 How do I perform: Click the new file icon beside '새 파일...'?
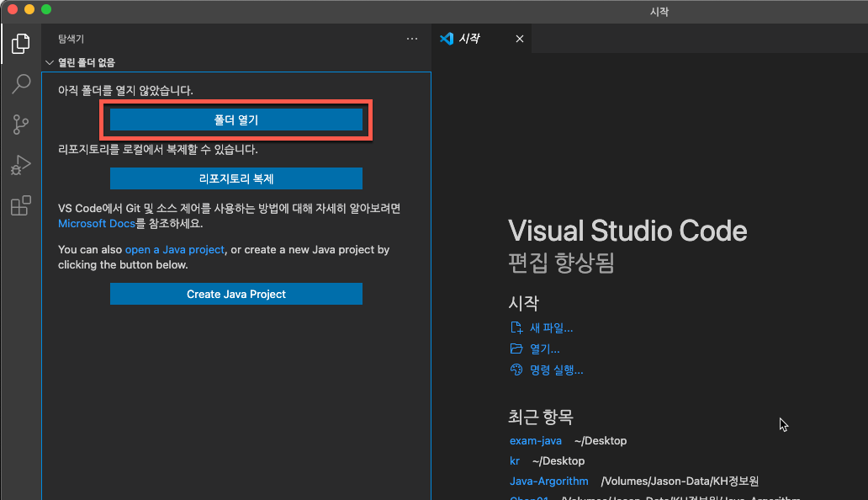[516, 327]
